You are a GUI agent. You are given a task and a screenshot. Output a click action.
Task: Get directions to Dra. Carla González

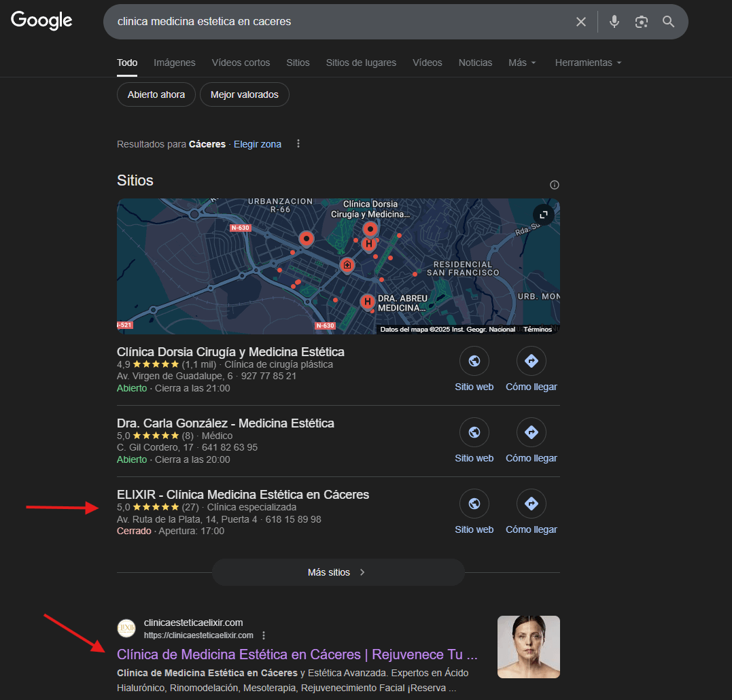(531, 432)
